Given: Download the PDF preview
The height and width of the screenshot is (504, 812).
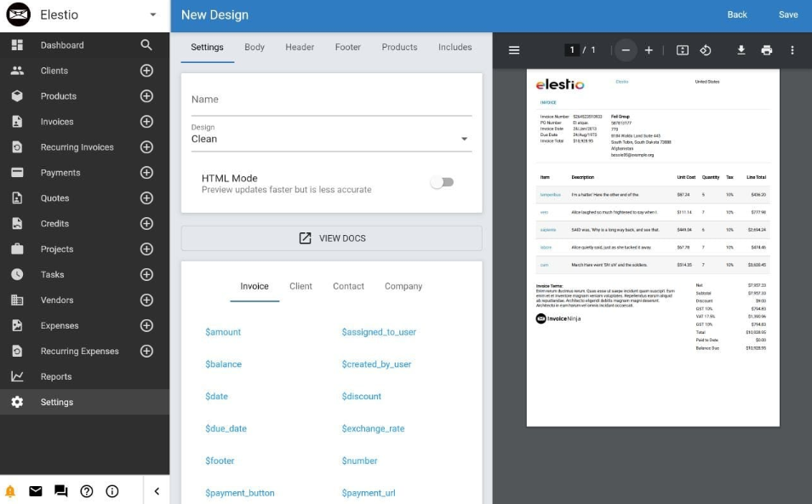Looking at the screenshot, I should [741, 50].
